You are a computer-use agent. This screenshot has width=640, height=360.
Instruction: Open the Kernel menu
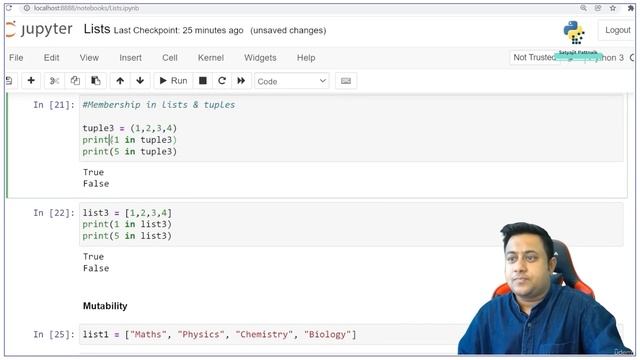click(211, 58)
